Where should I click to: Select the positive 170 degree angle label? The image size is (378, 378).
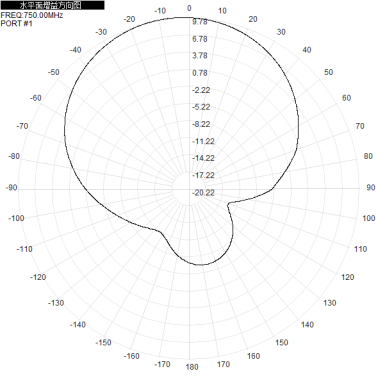click(x=223, y=364)
